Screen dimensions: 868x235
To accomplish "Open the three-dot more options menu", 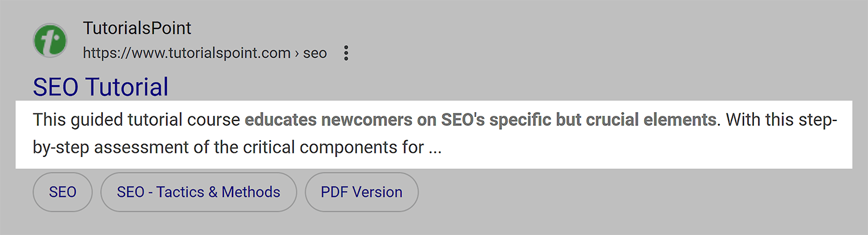I will tap(346, 53).
